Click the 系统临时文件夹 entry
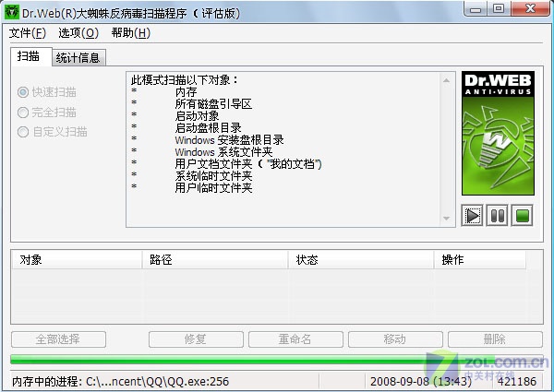554x392 pixels. tap(213, 176)
